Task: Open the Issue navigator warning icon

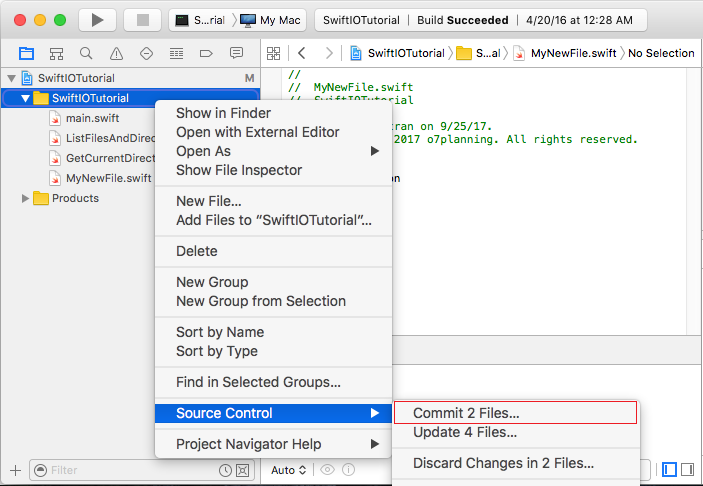Action: point(116,54)
